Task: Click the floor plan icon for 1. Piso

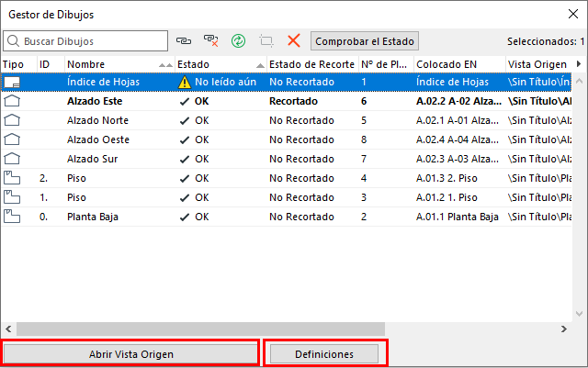Action: tap(12, 197)
